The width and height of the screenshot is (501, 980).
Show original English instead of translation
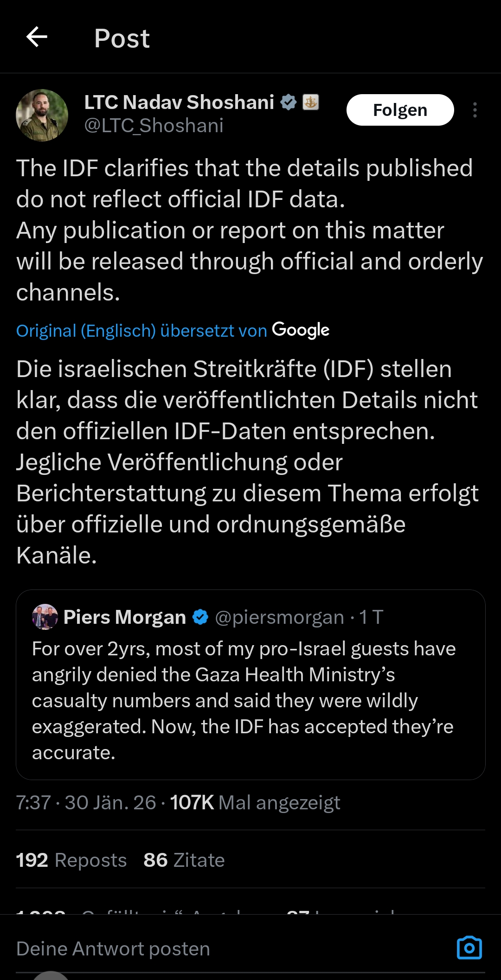pyautogui.click(x=141, y=331)
